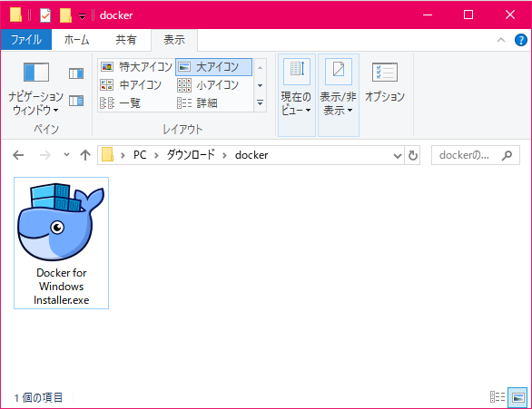Expand the chevron after PC breadcrumb
532x409 pixels.
156,155
